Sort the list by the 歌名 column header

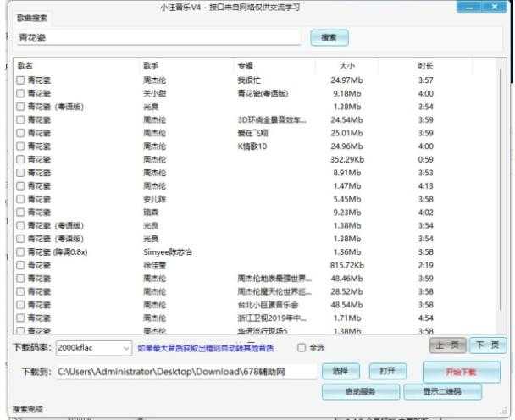[76, 65]
